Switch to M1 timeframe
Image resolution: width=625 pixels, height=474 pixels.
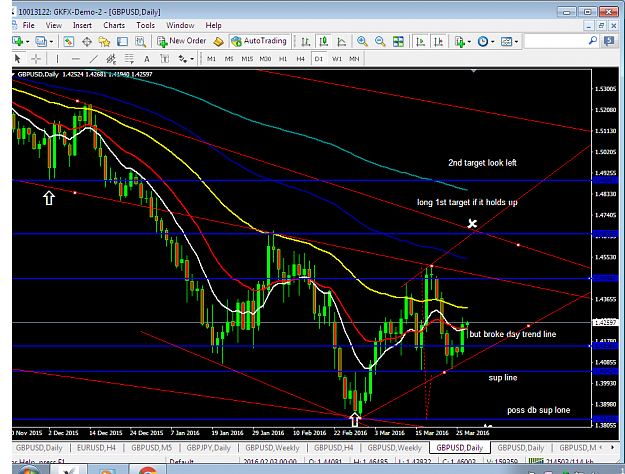coord(211,59)
